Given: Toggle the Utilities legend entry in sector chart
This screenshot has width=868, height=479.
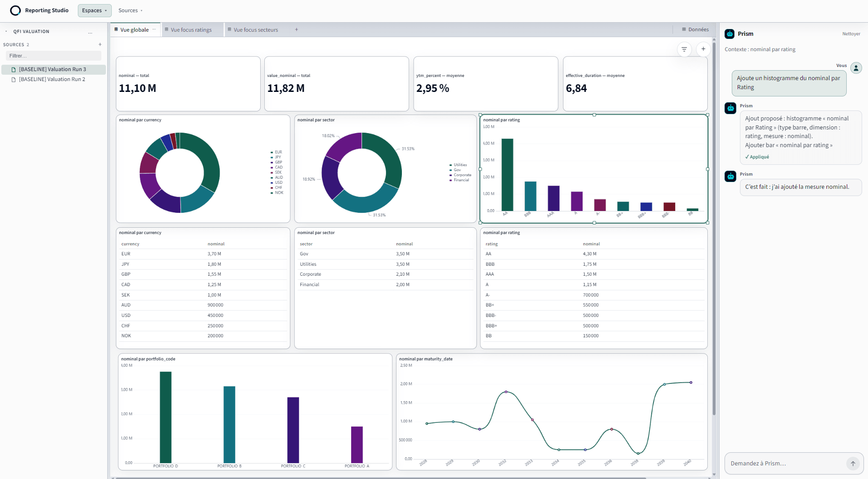Looking at the screenshot, I should pyautogui.click(x=458, y=165).
